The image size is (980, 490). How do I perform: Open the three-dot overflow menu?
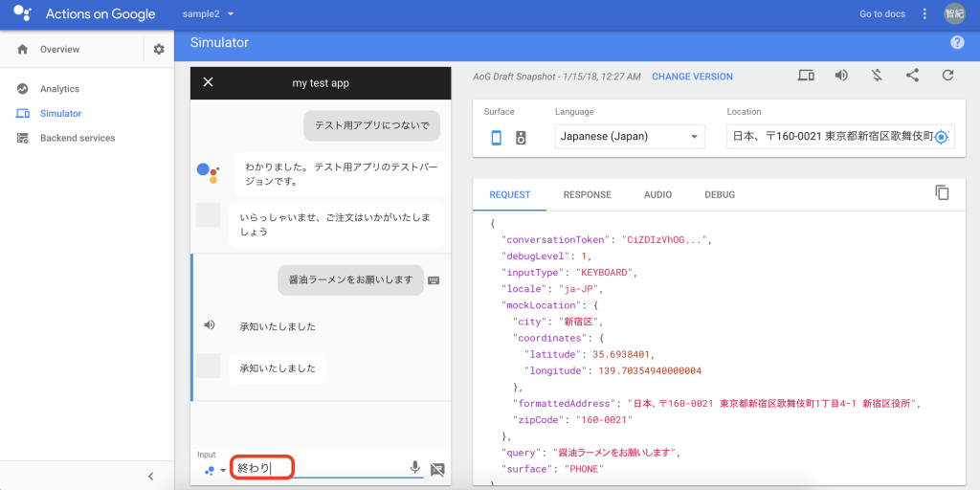point(925,13)
